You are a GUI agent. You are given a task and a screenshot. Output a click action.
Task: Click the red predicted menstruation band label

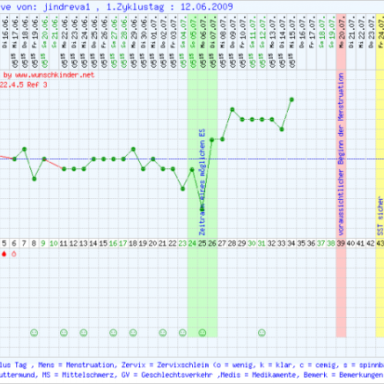point(341,154)
